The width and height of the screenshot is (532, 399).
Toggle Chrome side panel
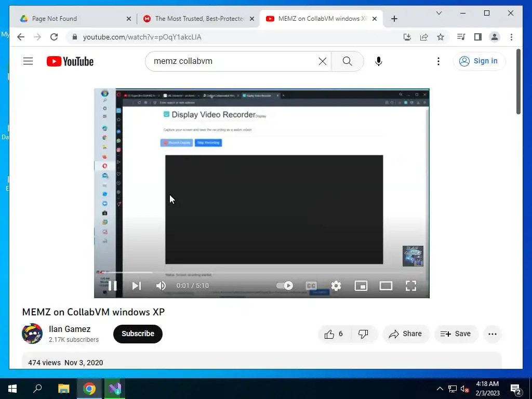tap(478, 37)
